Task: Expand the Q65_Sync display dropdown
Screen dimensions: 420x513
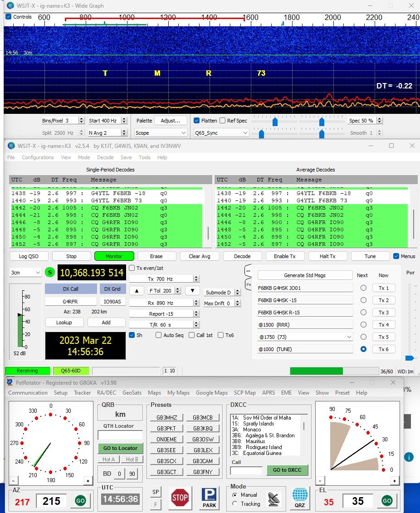Action: [x=221, y=133]
